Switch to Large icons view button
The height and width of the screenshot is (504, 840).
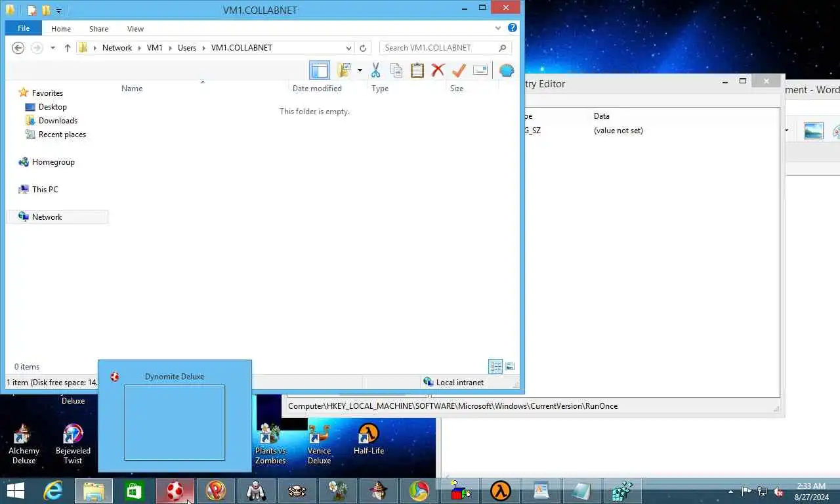510,366
